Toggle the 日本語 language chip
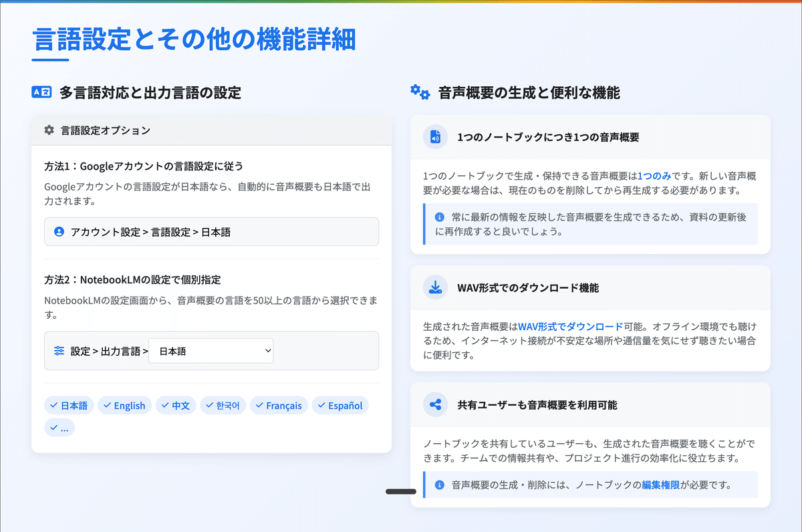 click(x=69, y=405)
